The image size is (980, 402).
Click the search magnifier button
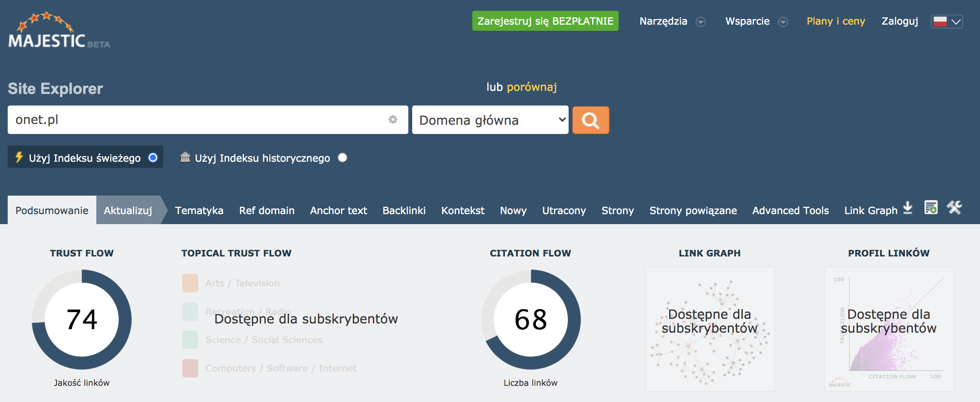(591, 120)
